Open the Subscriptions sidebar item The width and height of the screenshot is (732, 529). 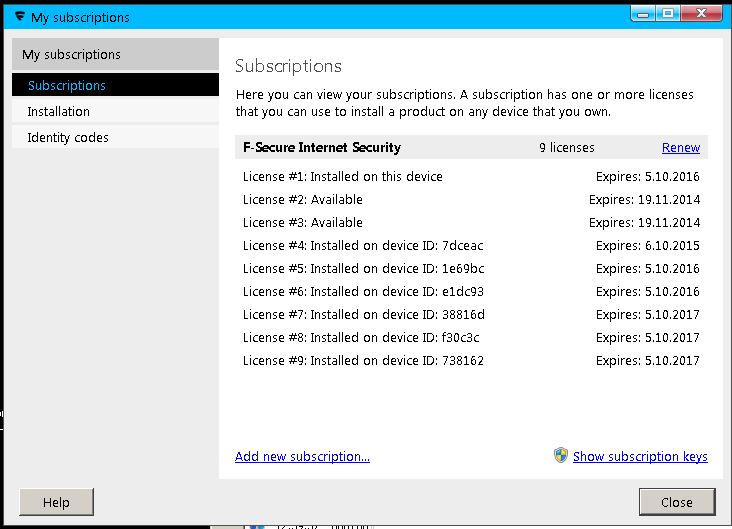(115, 85)
